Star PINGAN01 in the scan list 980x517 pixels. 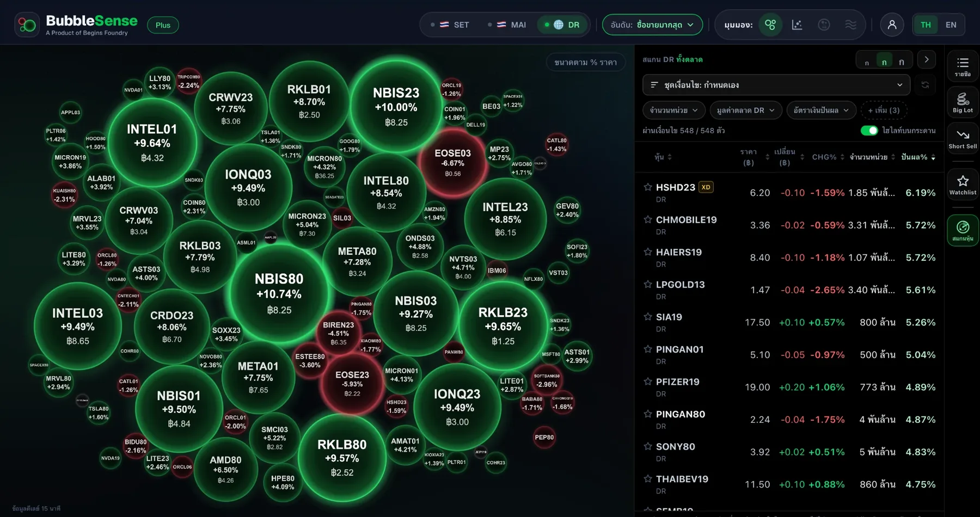pos(648,349)
